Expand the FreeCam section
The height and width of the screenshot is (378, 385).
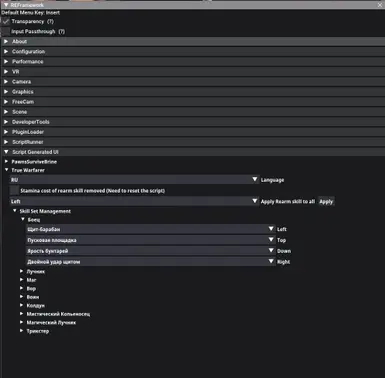(x=193, y=101)
